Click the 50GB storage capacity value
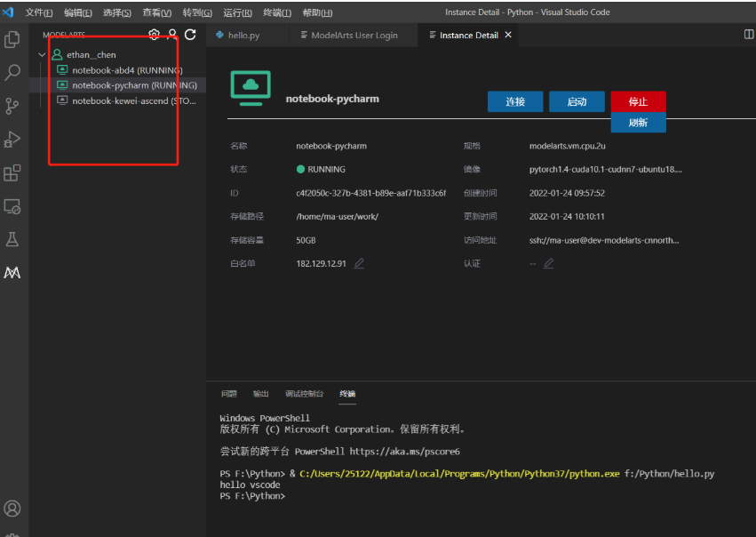 pos(306,240)
